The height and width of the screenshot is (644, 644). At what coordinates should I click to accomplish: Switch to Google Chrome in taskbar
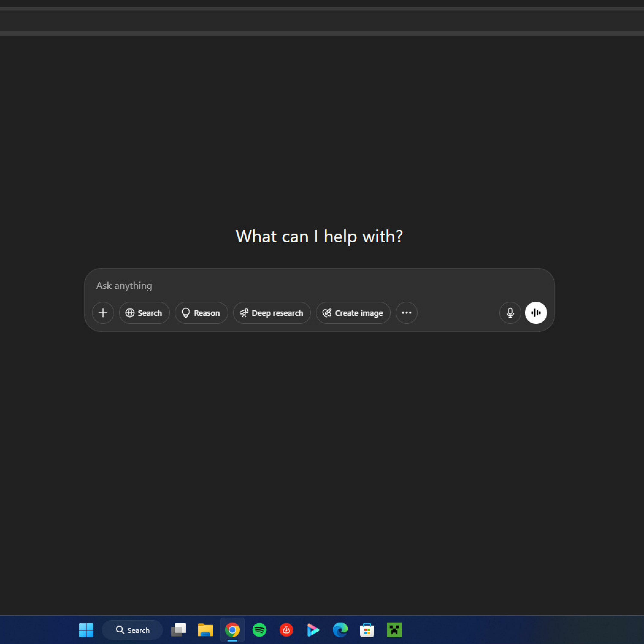click(232, 630)
